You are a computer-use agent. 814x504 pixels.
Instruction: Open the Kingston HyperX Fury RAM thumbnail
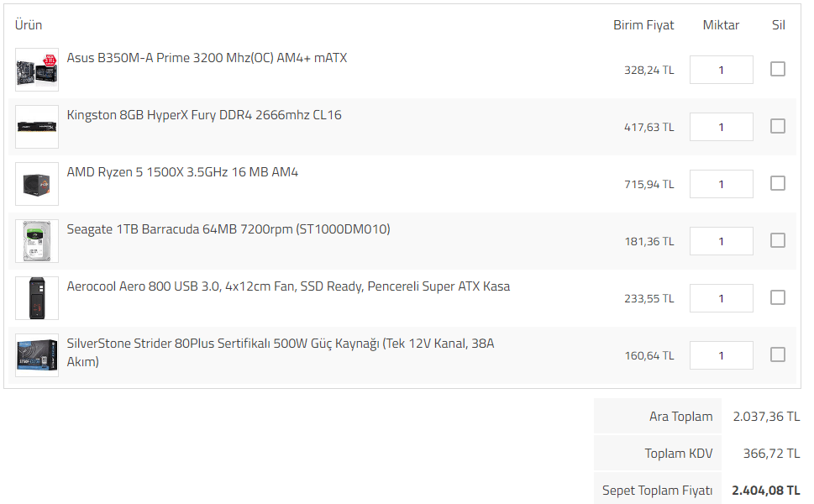click(37, 127)
